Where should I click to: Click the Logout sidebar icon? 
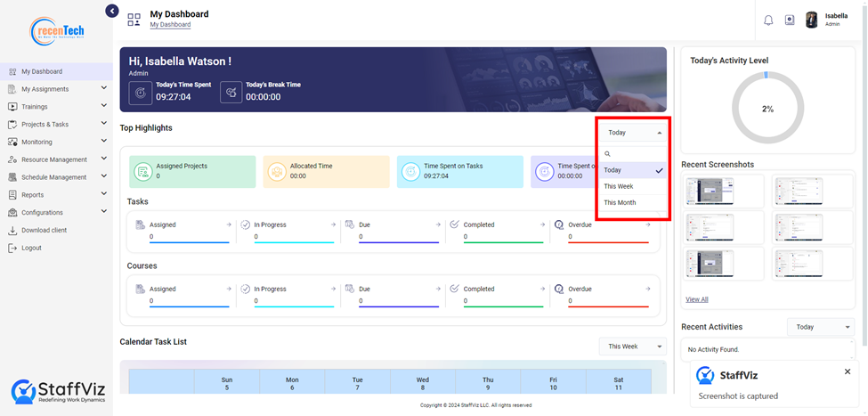pyautogui.click(x=12, y=249)
